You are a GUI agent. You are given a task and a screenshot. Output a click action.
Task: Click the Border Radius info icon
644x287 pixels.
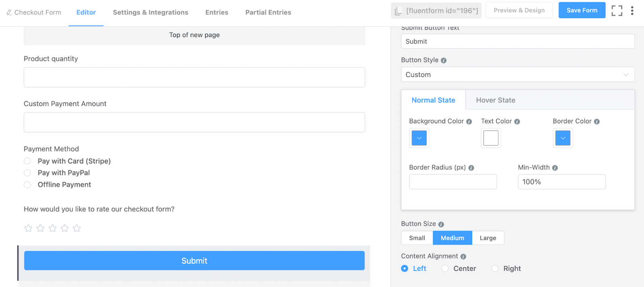[471, 168]
